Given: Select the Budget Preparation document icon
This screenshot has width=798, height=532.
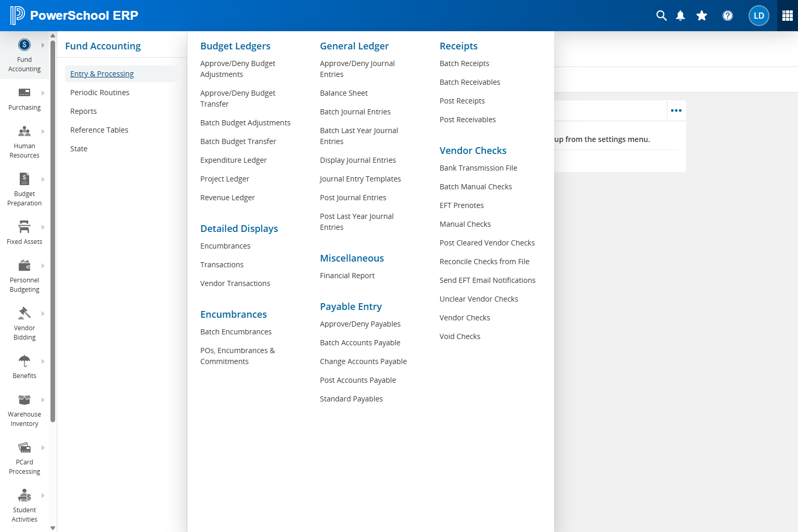Looking at the screenshot, I should coord(24,179).
